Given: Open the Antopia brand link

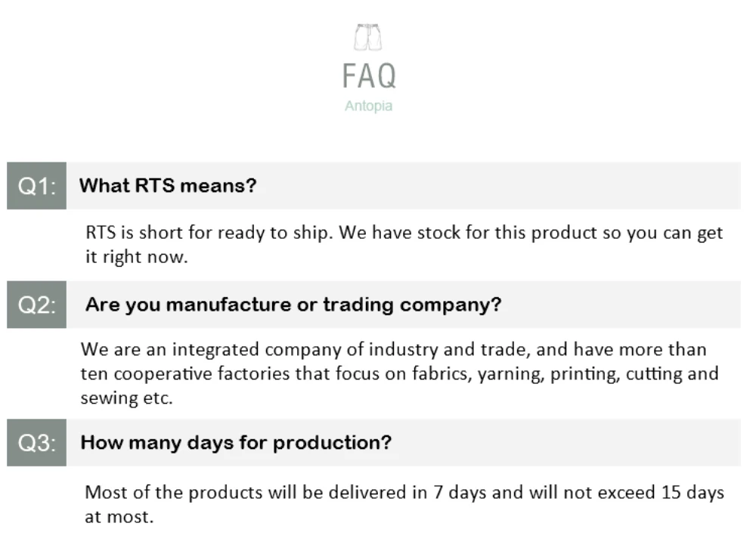Looking at the screenshot, I should (x=368, y=106).
